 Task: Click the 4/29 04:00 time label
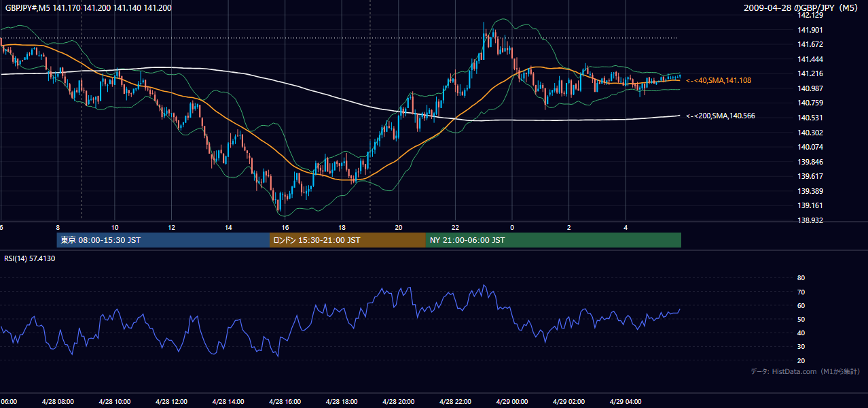[x=626, y=401]
